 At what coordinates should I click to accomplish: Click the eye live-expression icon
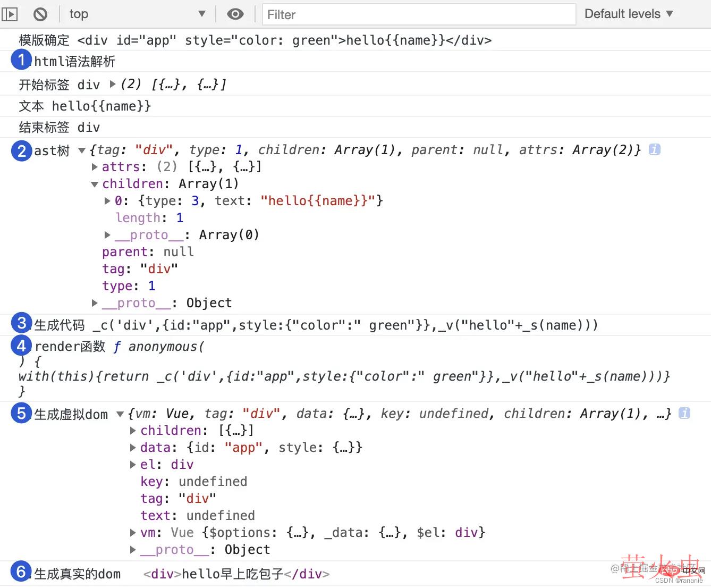[x=235, y=14]
